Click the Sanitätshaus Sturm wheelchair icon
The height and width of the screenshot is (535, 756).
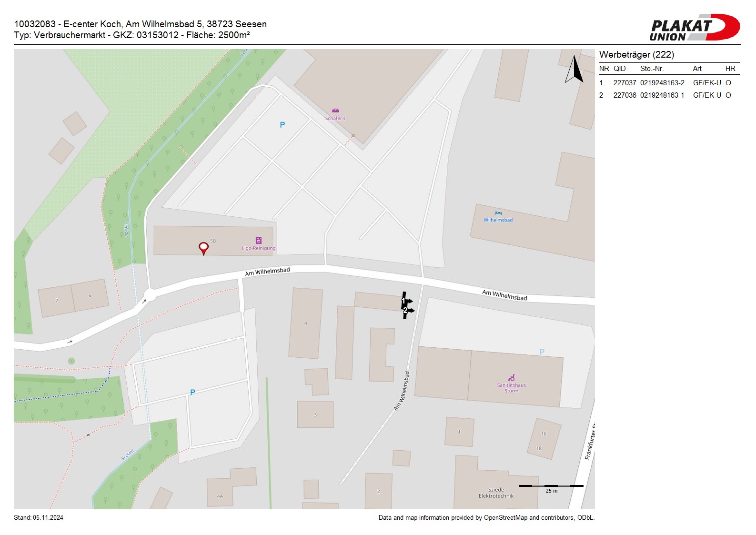coord(511,378)
